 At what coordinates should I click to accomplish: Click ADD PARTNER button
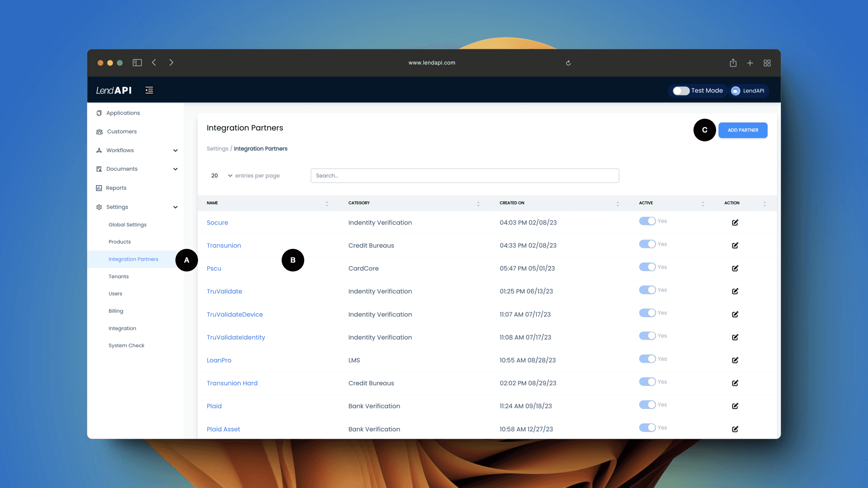point(743,130)
